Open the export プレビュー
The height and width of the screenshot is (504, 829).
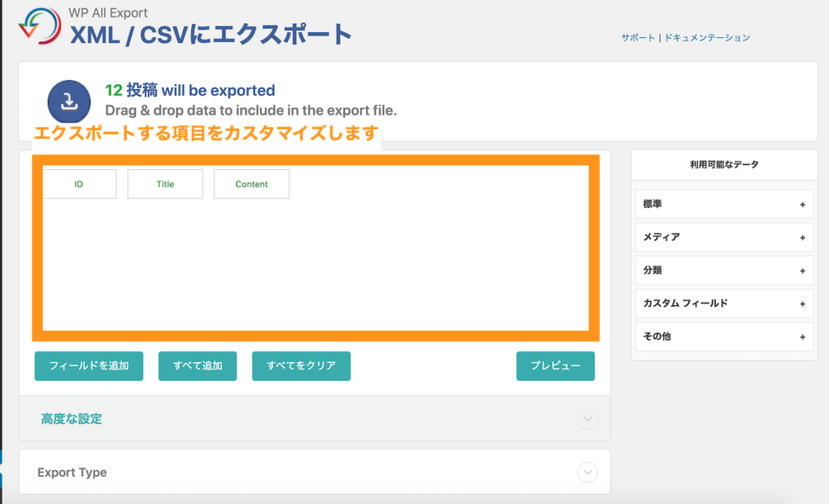tap(555, 366)
